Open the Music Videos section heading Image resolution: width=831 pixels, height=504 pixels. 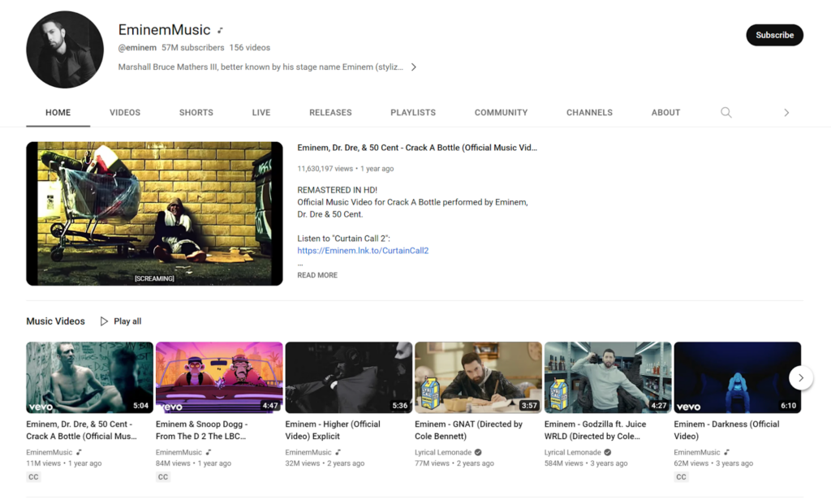click(x=56, y=321)
